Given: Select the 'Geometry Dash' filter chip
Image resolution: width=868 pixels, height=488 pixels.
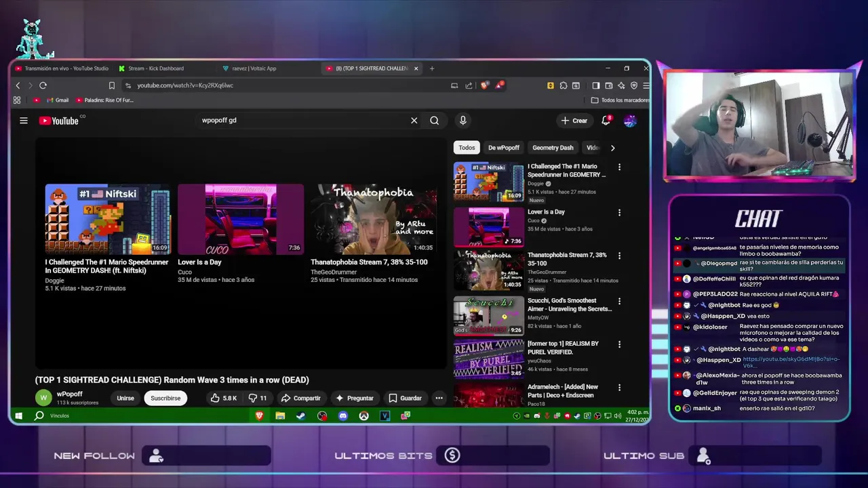Looking at the screenshot, I should click(553, 148).
